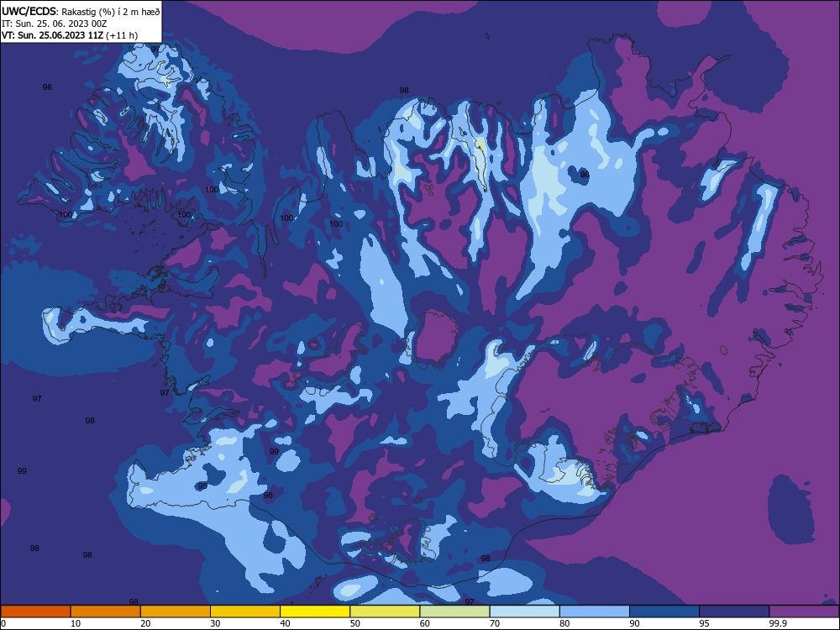The width and height of the screenshot is (840, 630).
Task: Select the '60' tick label under the legend
Action: pos(425,623)
